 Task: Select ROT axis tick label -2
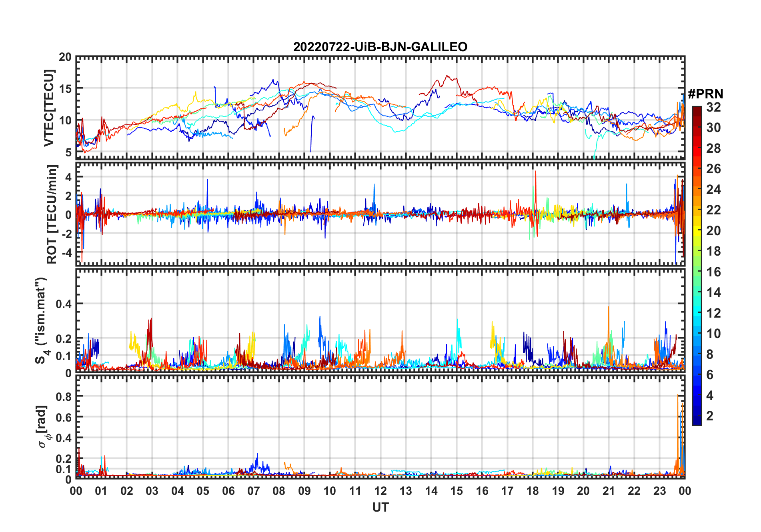click(66, 234)
